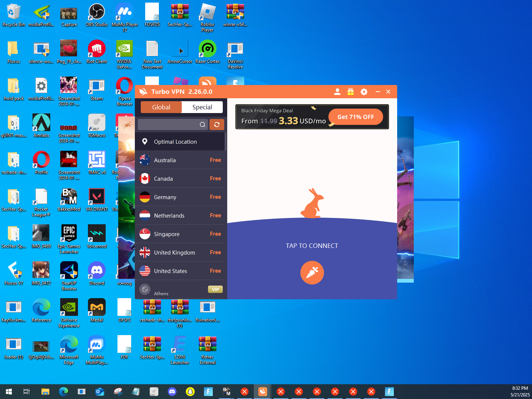Open File Explorer from the taskbar

tap(45, 392)
